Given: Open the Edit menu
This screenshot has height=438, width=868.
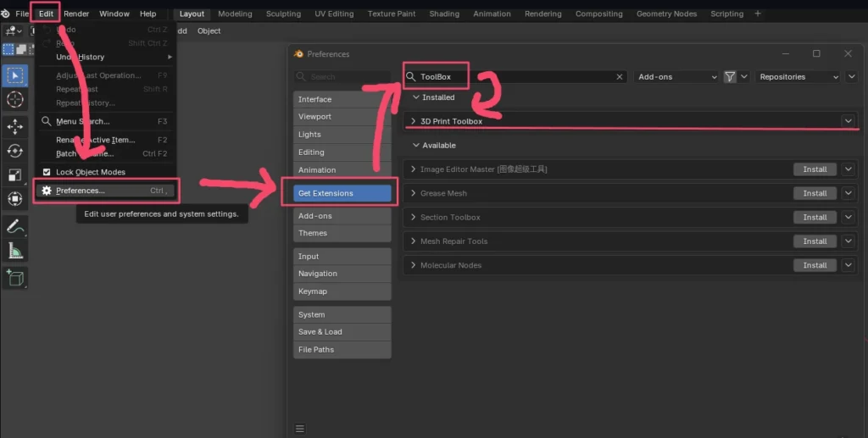Looking at the screenshot, I should pyautogui.click(x=46, y=14).
